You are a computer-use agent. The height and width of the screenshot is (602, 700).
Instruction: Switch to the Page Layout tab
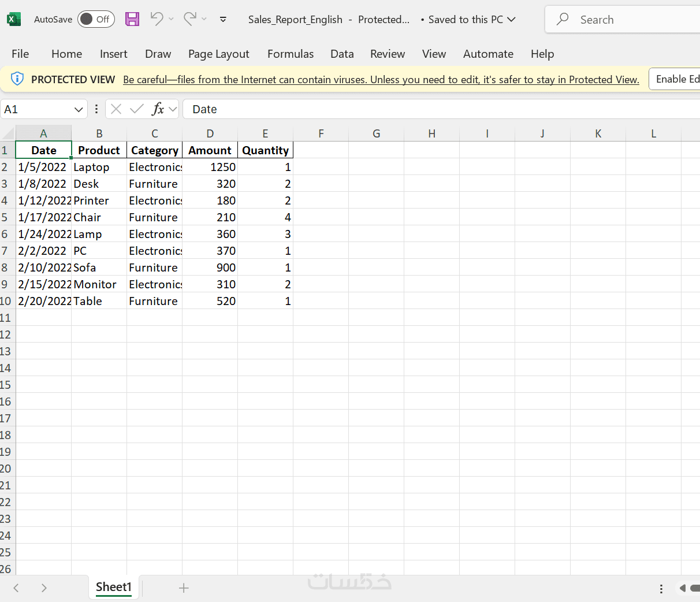coord(218,54)
